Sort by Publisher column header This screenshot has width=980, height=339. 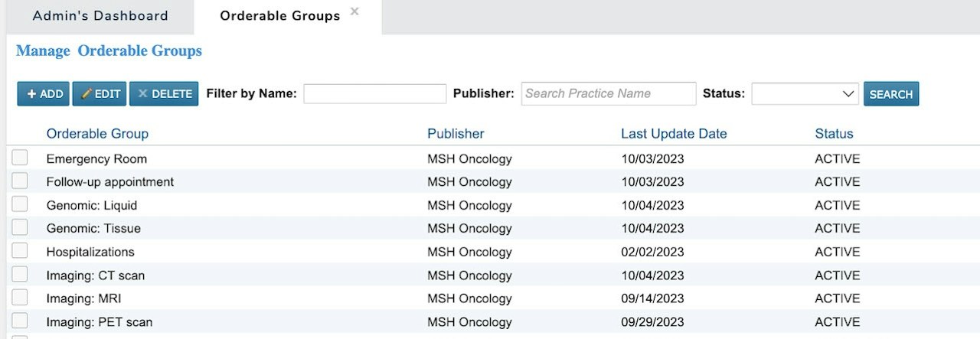click(x=456, y=134)
